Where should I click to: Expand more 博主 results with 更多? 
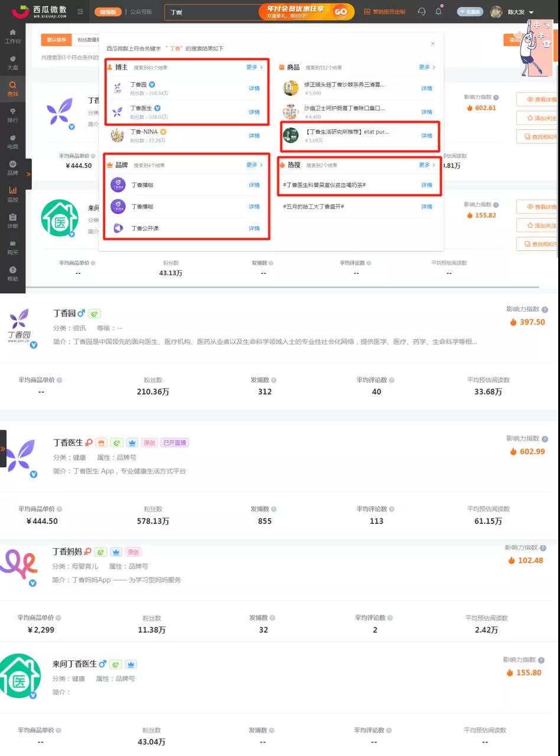tap(254, 67)
